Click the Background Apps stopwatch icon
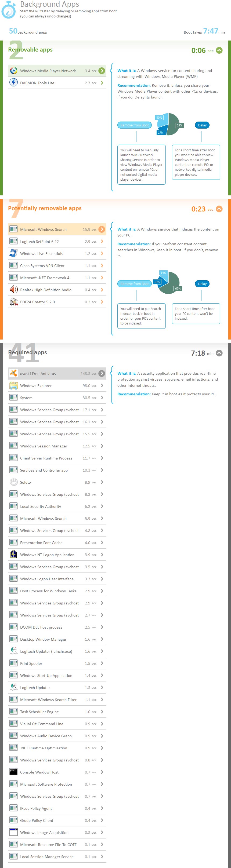Image resolution: width=231 pixels, height=868 pixels. click(8, 9)
